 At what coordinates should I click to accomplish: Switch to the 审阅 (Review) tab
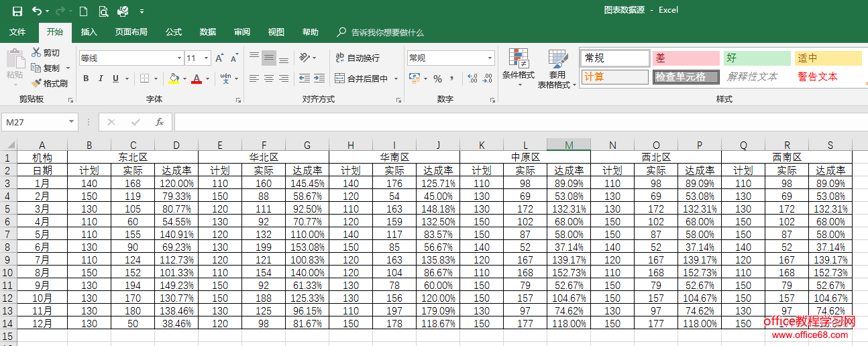coord(242,32)
